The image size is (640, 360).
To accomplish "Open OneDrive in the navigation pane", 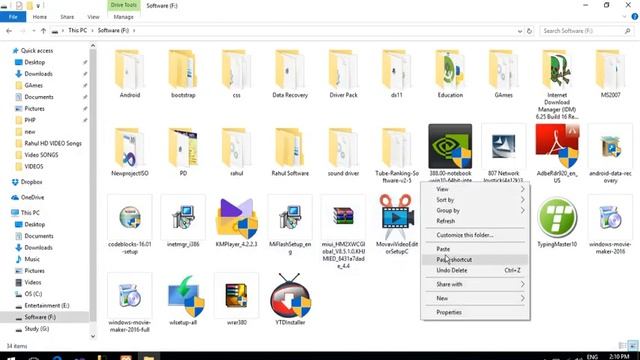I will (x=32, y=198).
